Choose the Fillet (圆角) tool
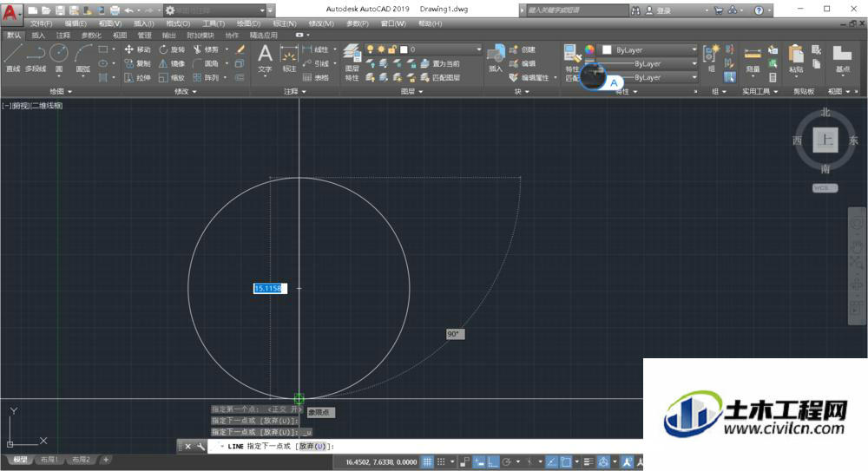The width and height of the screenshot is (868, 471). [206, 63]
